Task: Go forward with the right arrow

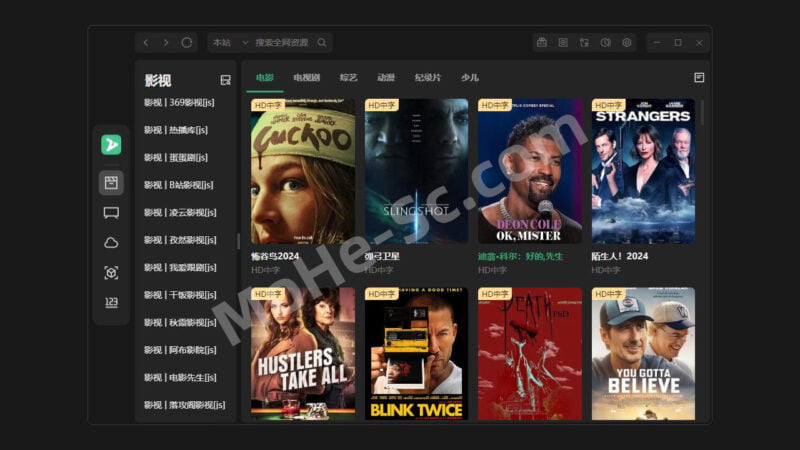Action: point(166,43)
